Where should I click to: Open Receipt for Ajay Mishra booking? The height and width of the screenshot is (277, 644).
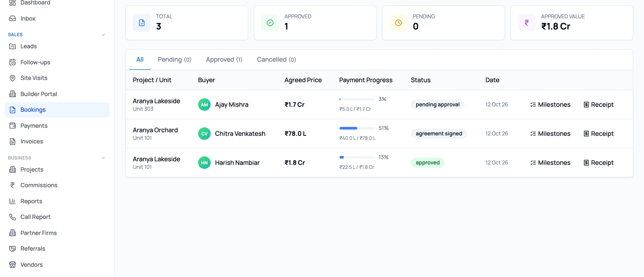(x=599, y=105)
